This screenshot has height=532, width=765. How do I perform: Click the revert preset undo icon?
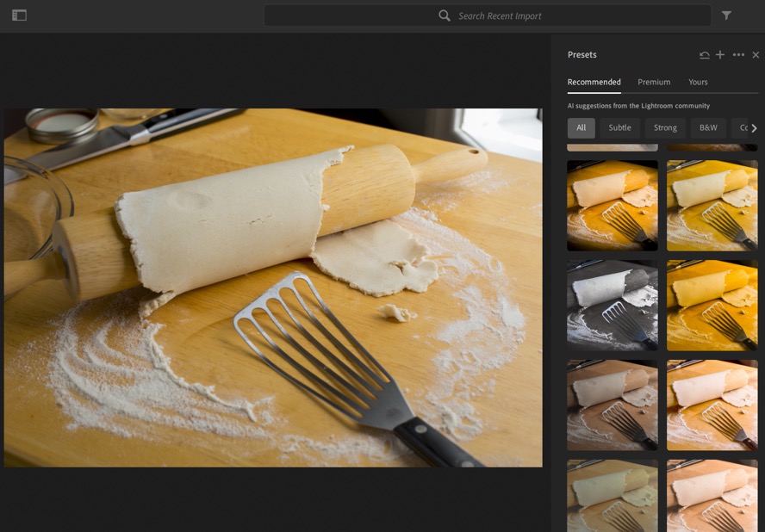[704, 55]
